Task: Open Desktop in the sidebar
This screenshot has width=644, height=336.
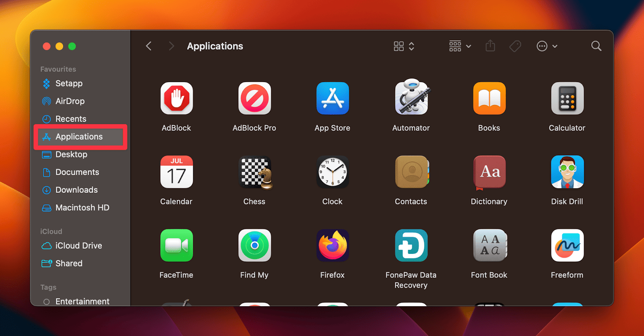Action: (x=80, y=155)
